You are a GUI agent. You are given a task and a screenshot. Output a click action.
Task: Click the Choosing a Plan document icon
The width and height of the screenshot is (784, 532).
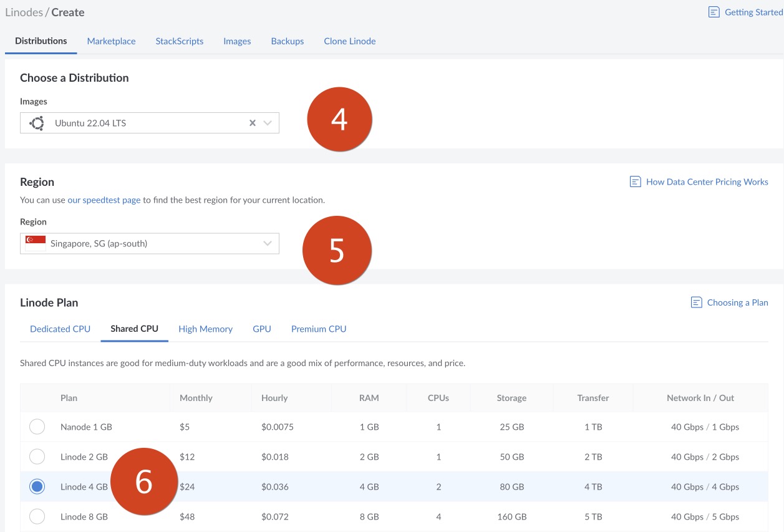pyautogui.click(x=697, y=302)
